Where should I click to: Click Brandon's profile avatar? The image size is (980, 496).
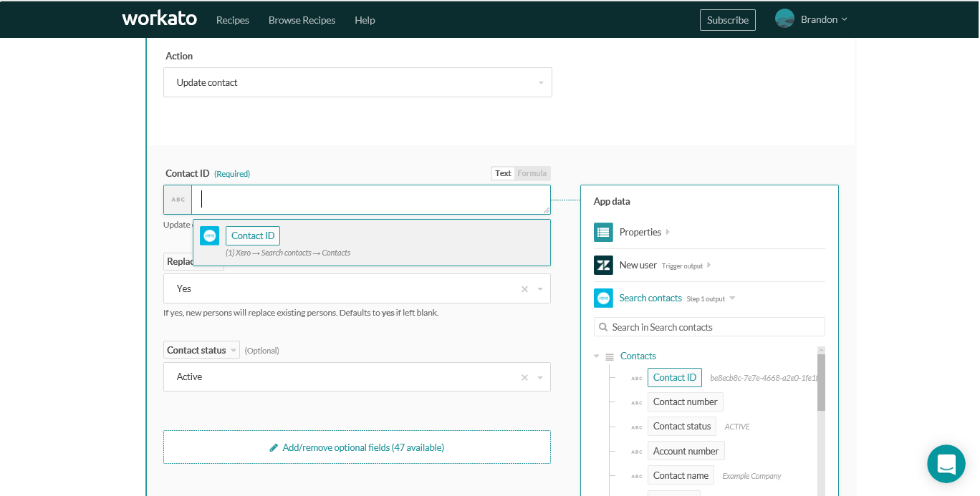point(784,19)
